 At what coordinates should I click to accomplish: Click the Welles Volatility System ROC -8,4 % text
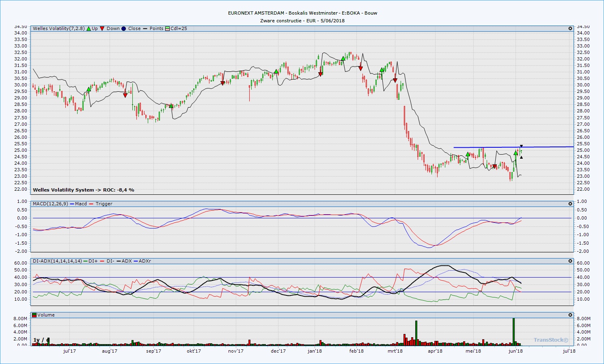point(84,190)
